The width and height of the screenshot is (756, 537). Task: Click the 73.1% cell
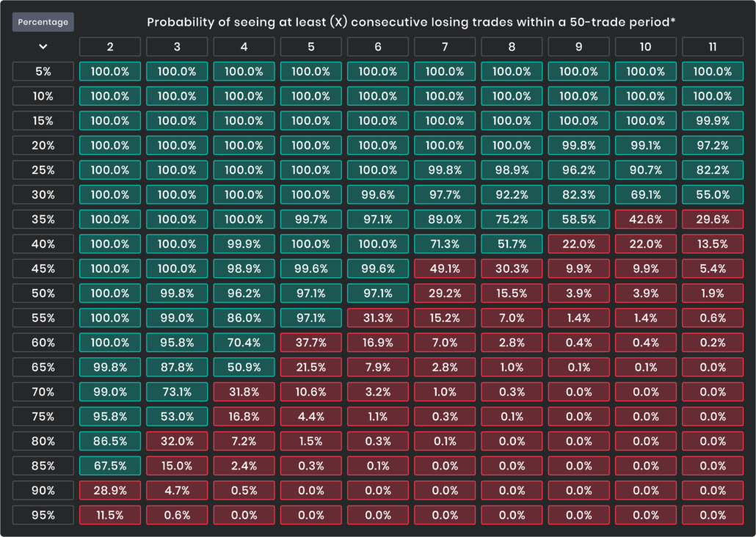click(177, 392)
